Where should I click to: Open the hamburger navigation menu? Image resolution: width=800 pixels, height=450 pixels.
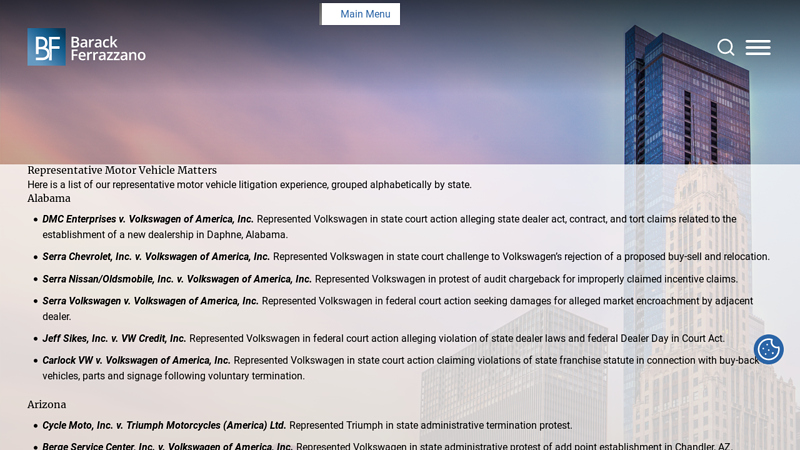point(758,47)
